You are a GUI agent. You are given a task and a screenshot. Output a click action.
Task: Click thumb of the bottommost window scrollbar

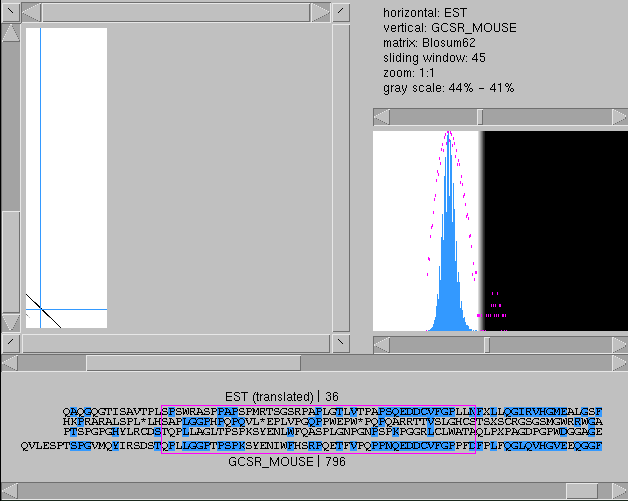click(582, 491)
